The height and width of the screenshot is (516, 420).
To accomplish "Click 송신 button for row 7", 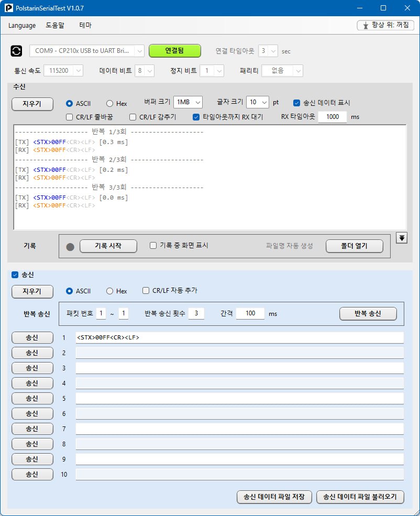I will pos(32,429).
